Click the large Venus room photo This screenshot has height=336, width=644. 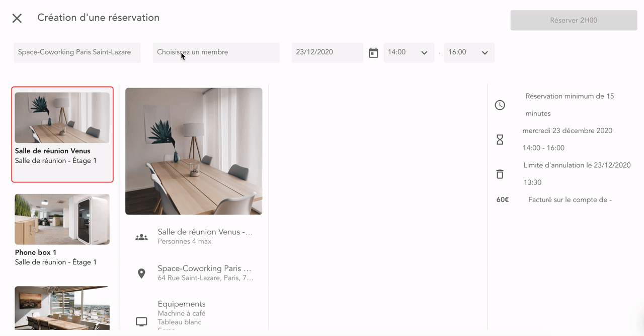click(x=194, y=151)
